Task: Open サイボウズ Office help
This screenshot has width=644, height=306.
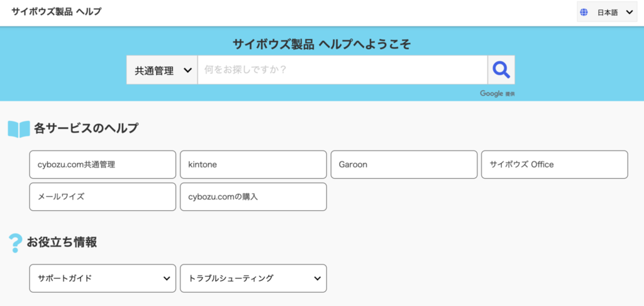Action: tap(555, 164)
